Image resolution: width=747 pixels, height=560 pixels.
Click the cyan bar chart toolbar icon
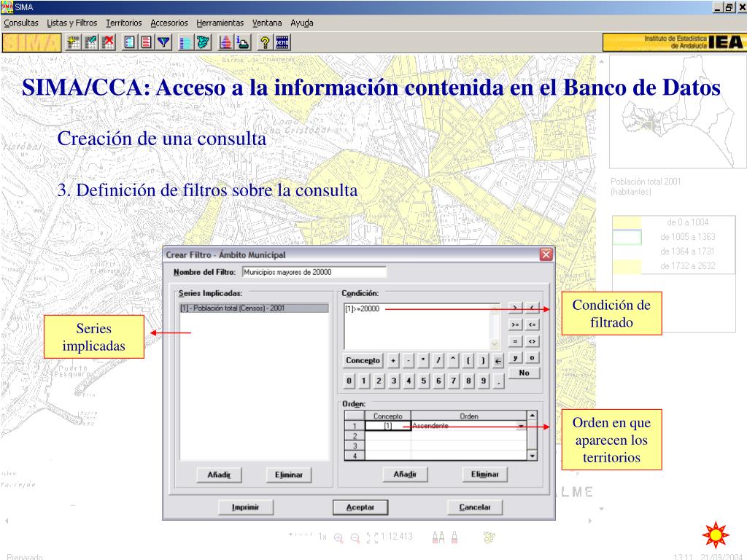pos(185,43)
